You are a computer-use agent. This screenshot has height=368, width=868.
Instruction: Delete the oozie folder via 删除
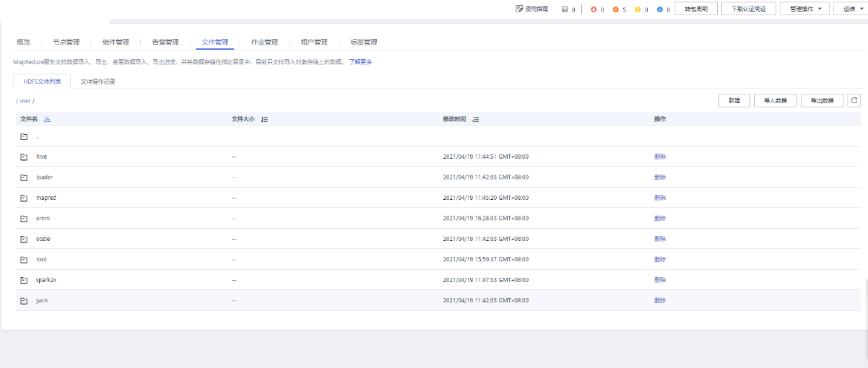click(660, 239)
